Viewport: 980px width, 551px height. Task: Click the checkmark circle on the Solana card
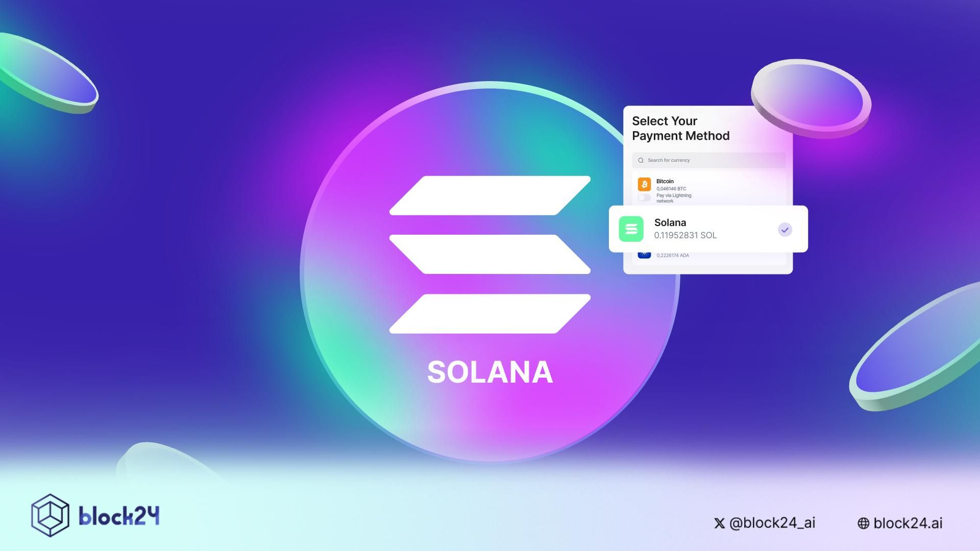pos(785,230)
